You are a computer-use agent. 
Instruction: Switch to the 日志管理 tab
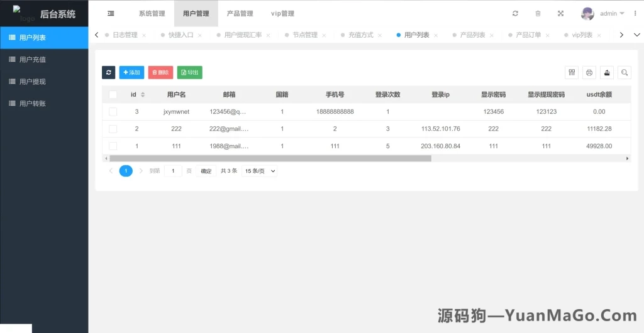(125, 35)
